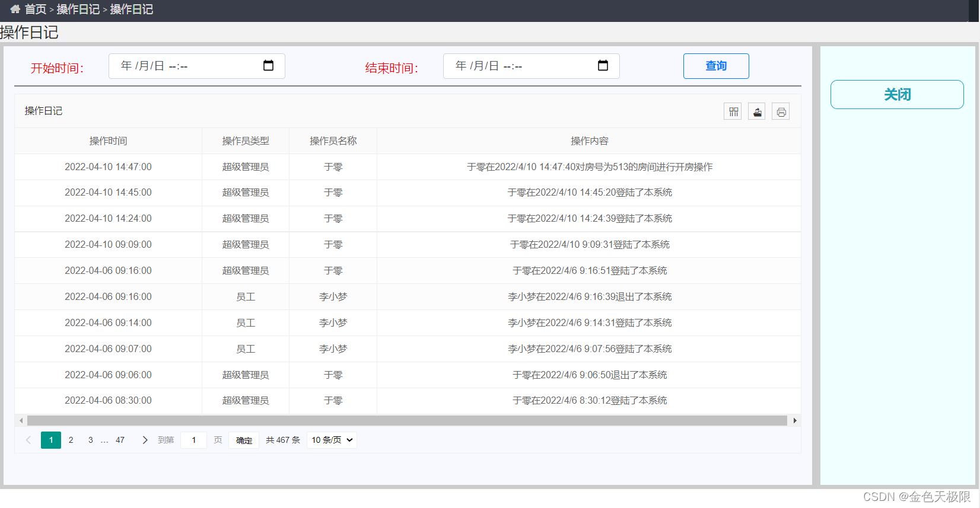Click the middle 操作日记 breadcrumb item
This screenshot has width=980, height=508.
(78, 9)
